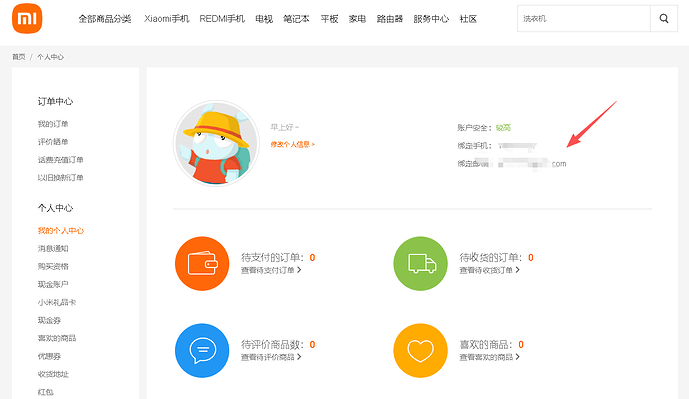Open 平板 navigation item
689x399 pixels.
click(x=329, y=19)
